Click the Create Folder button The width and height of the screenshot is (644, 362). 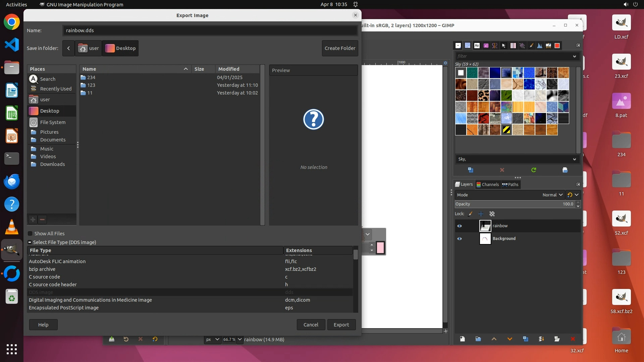[x=340, y=48]
